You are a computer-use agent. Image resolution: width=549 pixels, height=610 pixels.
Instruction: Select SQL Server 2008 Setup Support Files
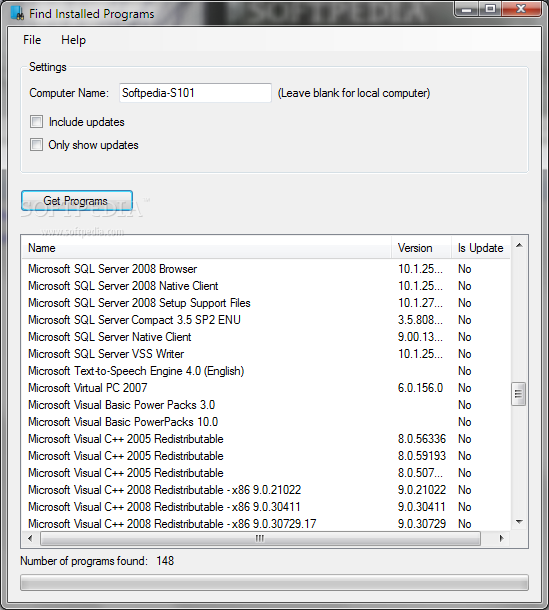266,303
